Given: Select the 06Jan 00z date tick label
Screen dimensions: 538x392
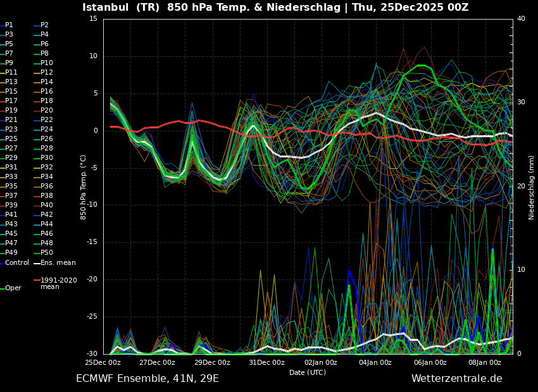Looking at the screenshot, I should [x=430, y=362].
